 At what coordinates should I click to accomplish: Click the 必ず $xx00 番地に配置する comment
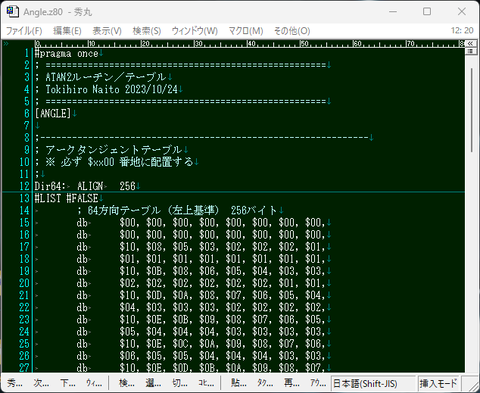pyautogui.click(x=115, y=162)
